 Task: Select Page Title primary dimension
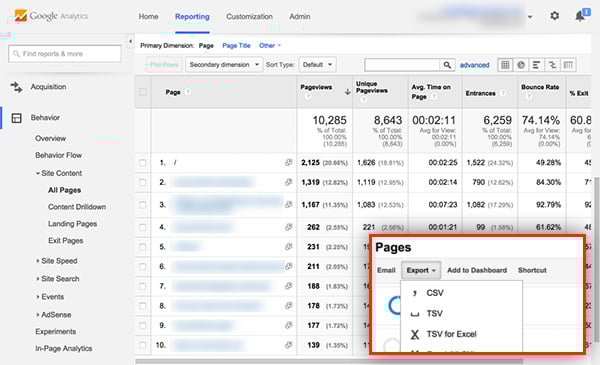pos(236,46)
